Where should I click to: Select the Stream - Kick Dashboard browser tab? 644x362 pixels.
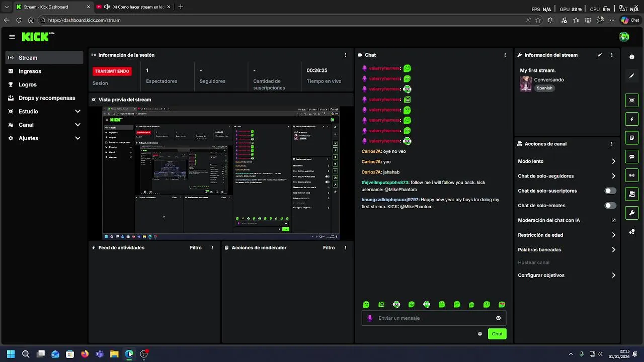53,7
